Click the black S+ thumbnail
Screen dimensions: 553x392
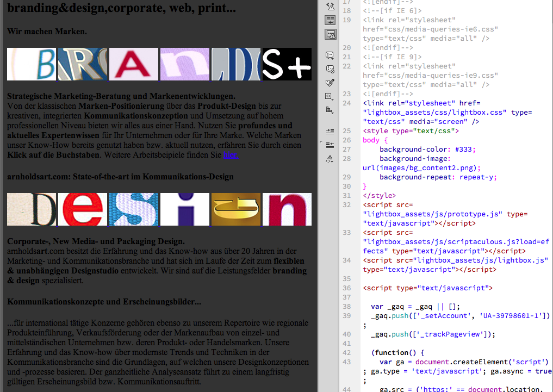287,64
